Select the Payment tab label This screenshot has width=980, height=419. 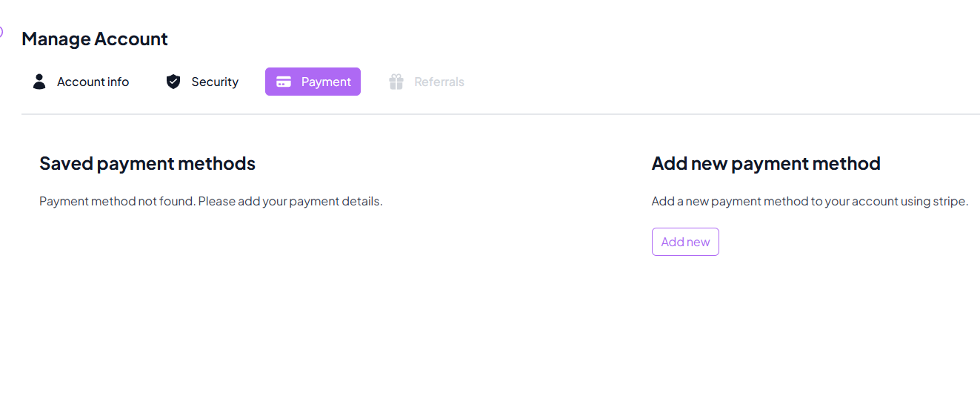326,82
